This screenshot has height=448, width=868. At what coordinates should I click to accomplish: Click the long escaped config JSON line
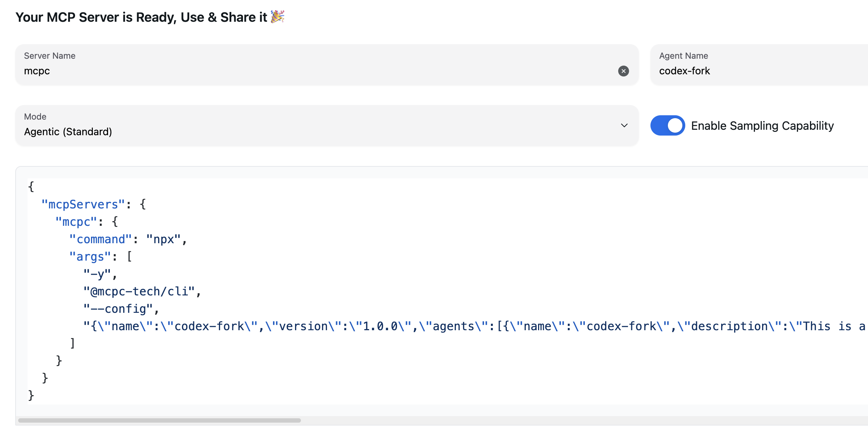pyautogui.click(x=471, y=326)
